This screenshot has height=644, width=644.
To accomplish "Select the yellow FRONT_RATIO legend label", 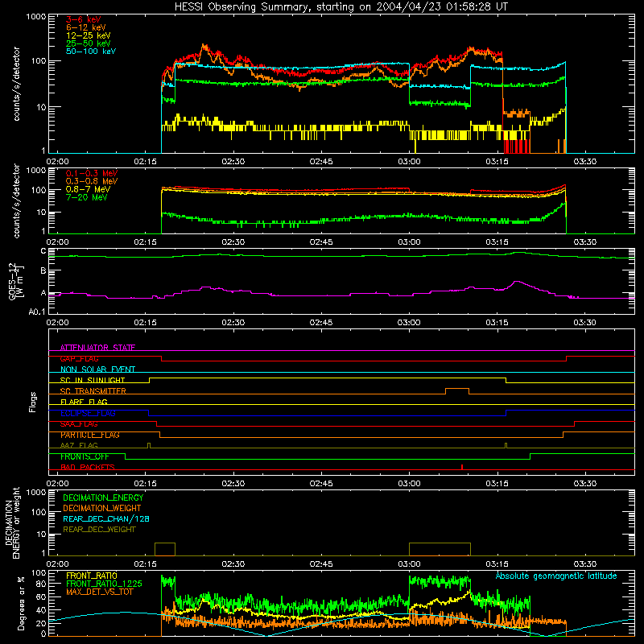I will 92,576.
